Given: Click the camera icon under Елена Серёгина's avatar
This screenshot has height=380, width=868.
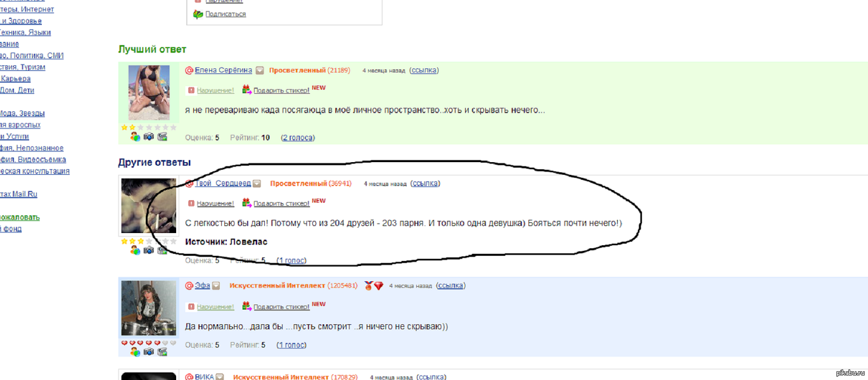Looking at the screenshot, I should [x=148, y=136].
